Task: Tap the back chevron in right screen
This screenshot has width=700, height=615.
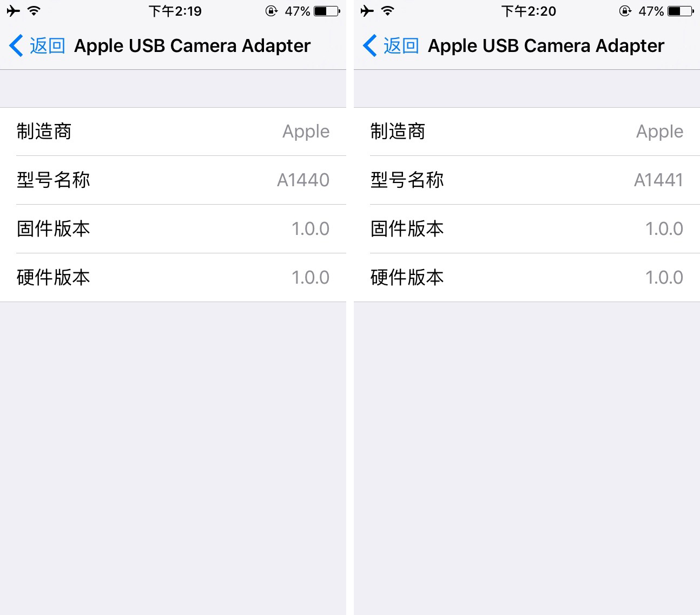Action: point(370,45)
